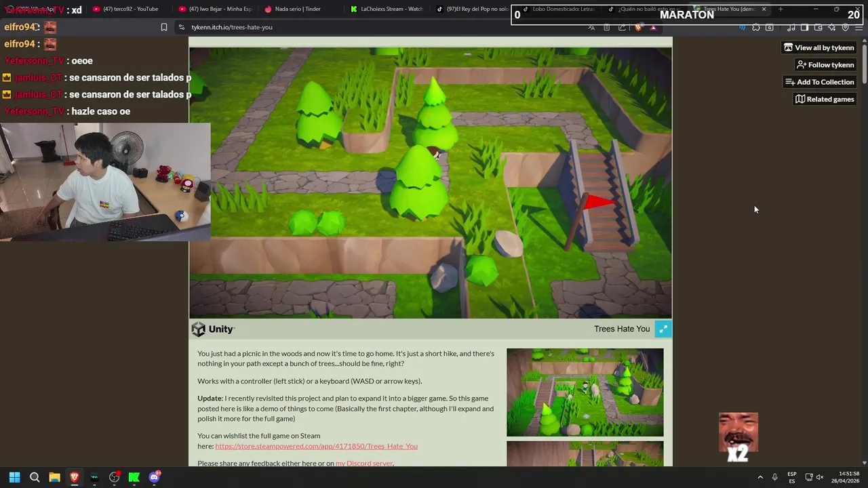The height and width of the screenshot is (488, 868).
Task: Close the Trees Hate You browser tab
Action: tap(764, 9)
